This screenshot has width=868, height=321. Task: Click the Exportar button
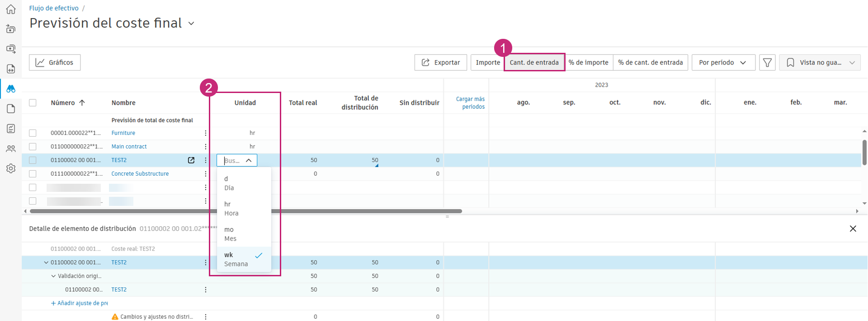click(440, 62)
